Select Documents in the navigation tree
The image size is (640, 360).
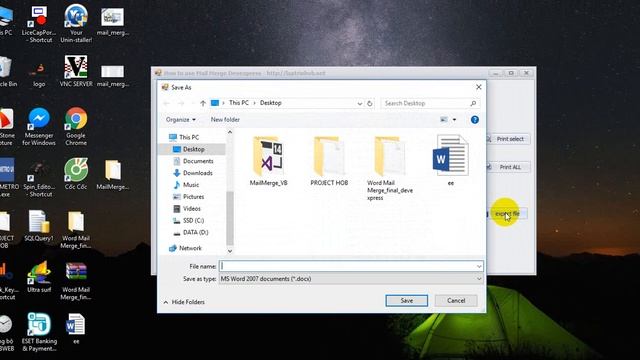click(x=198, y=161)
